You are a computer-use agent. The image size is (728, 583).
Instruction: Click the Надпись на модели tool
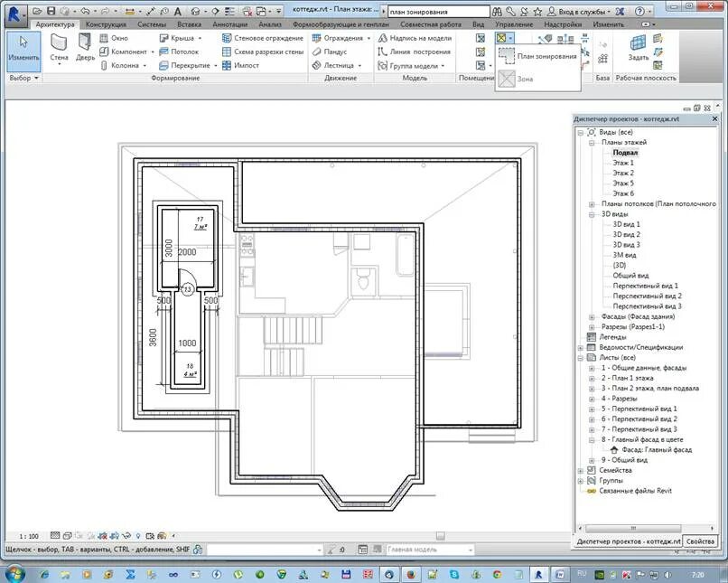click(415, 38)
